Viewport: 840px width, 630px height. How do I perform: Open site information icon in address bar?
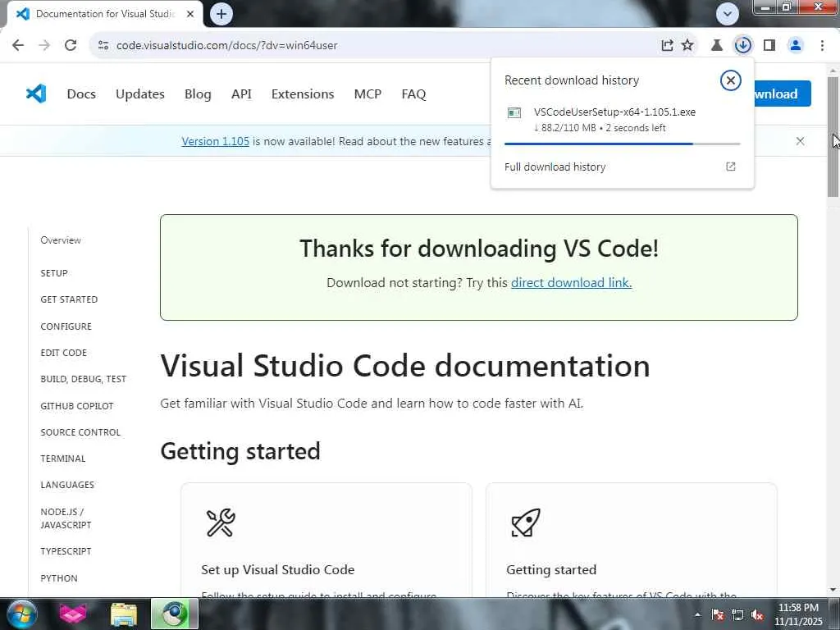[x=103, y=46]
